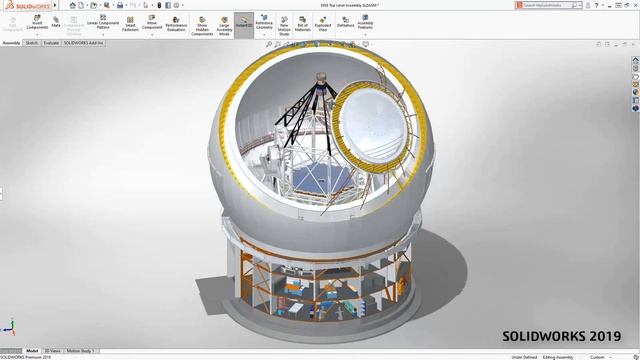The image size is (640, 360).
Task: Click the Under Defined status text
Action: tap(524, 357)
